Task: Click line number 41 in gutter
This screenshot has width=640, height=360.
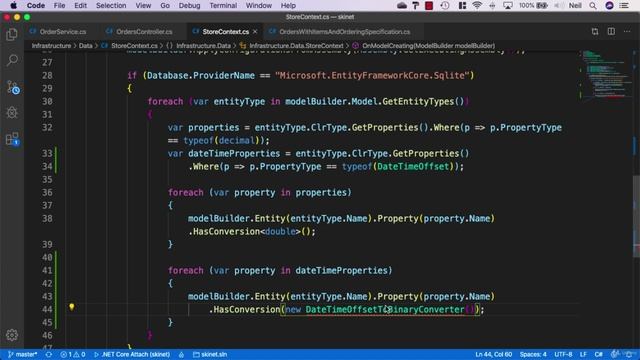Action: (47, 270)
